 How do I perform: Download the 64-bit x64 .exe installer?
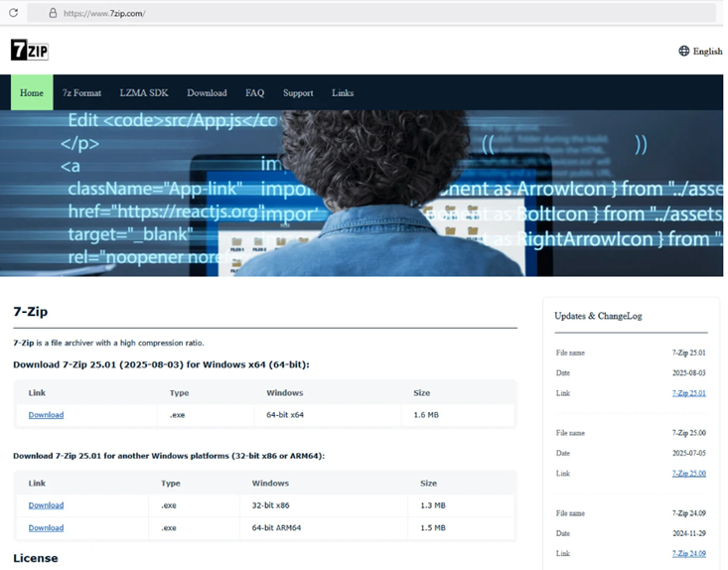pyautogui.click(x=46, y=415)
